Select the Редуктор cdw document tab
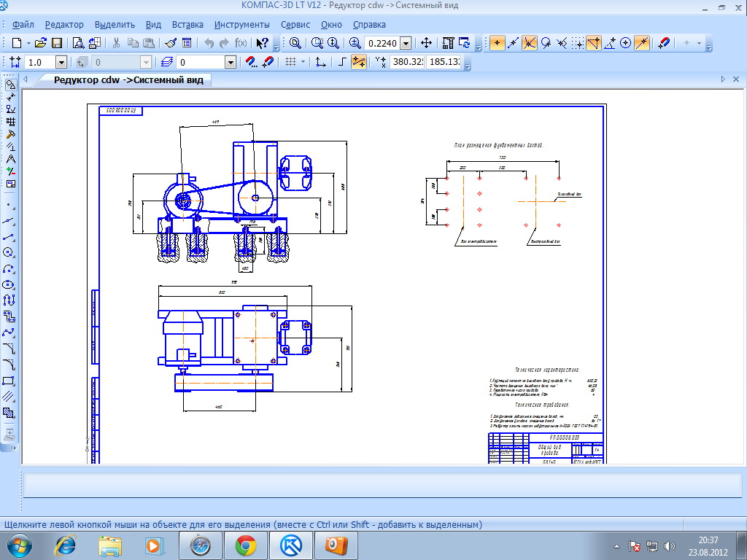 pyautogui.click(x=128, y=80)
